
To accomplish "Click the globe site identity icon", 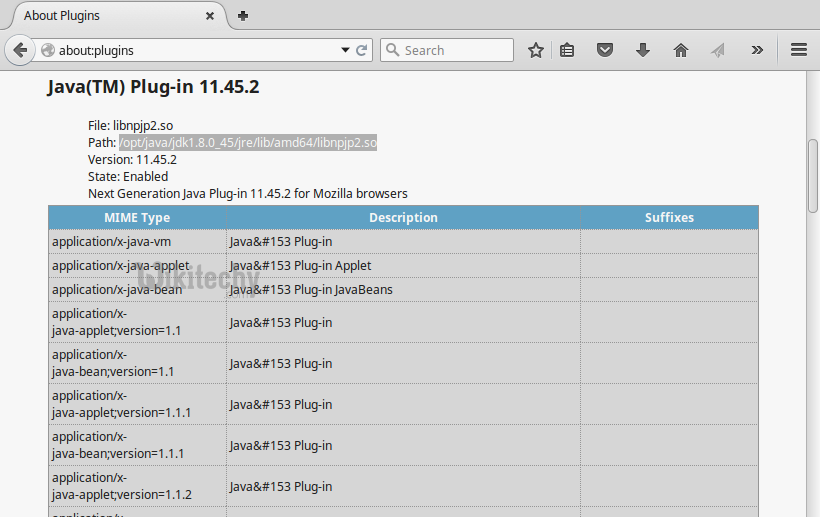I will (48, 50).
